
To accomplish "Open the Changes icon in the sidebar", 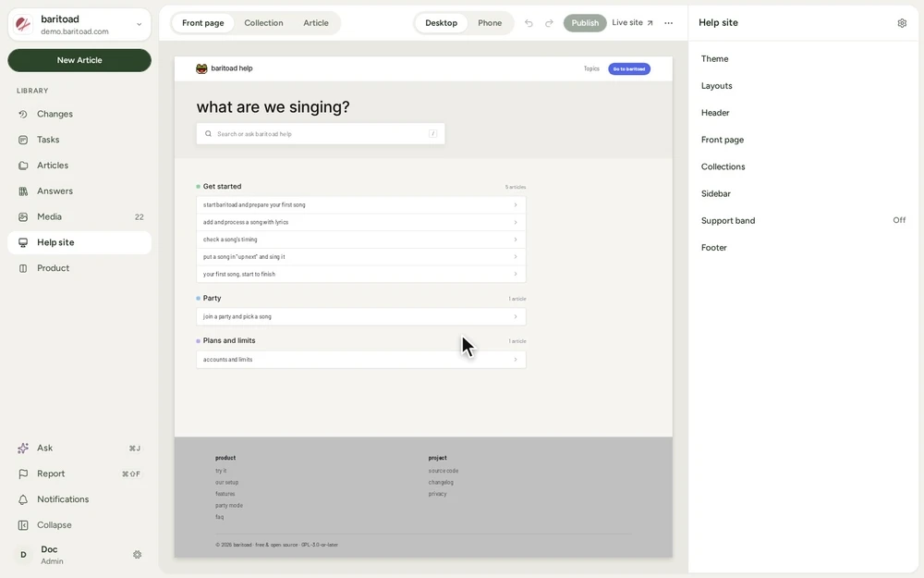I will coord(23,114).
